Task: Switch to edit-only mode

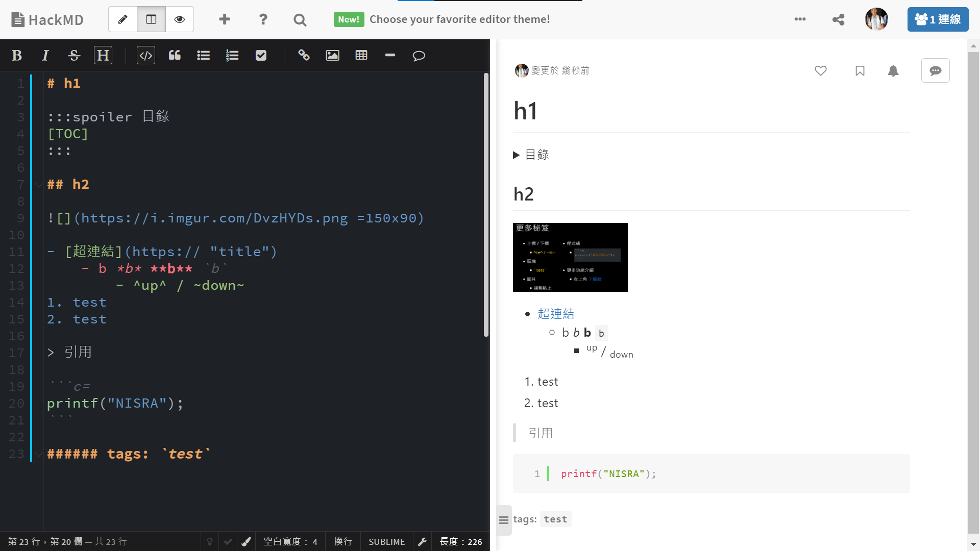Action: point(122,19)
